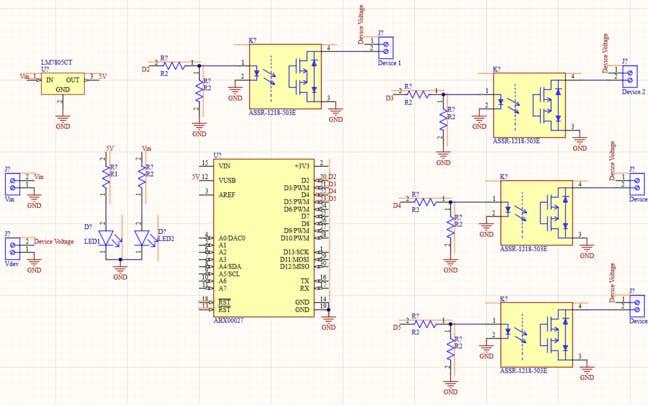Select GND symbol beside the Vin connector
The width and height of the screenshot is (648, 405).
tap(34, 201)
